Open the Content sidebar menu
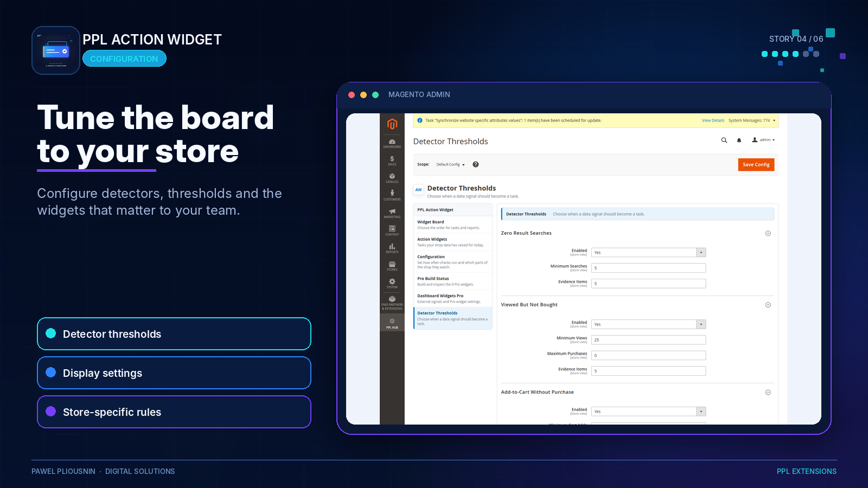This screenshot has height=488, width=868. [x=392, y=231]
